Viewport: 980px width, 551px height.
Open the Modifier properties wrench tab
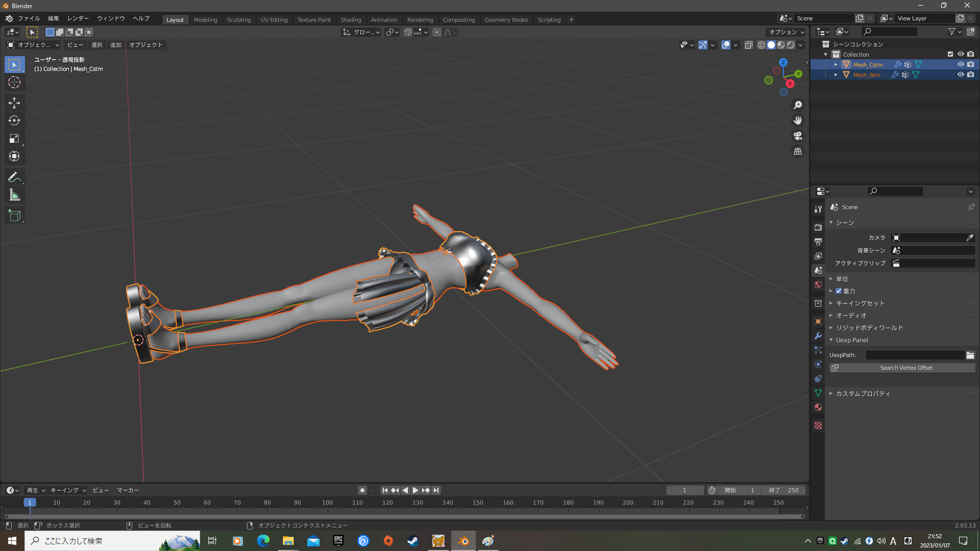click(x=818, y=336)
